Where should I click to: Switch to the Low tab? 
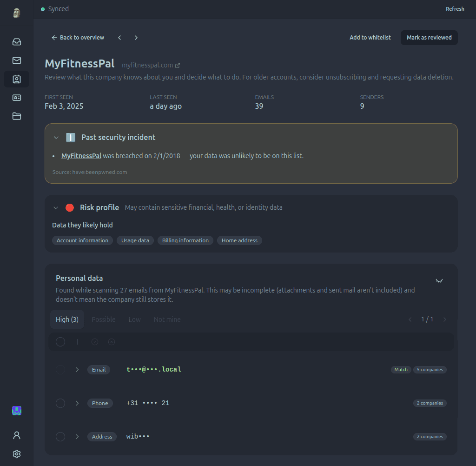[x=134, y=320]
